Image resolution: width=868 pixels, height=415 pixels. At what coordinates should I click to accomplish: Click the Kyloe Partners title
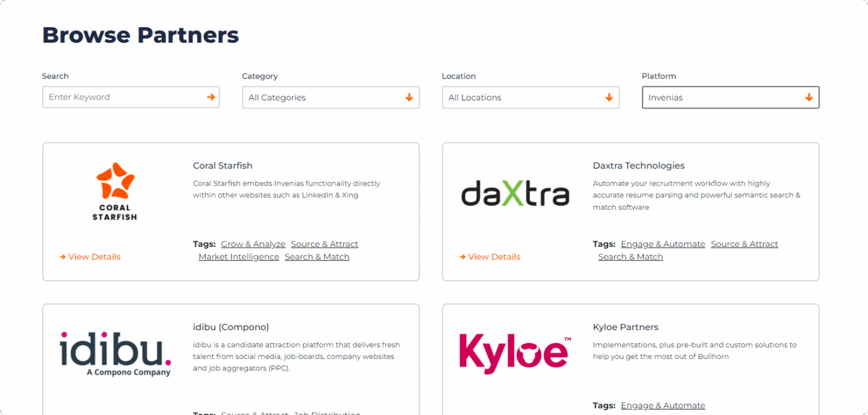626,327
